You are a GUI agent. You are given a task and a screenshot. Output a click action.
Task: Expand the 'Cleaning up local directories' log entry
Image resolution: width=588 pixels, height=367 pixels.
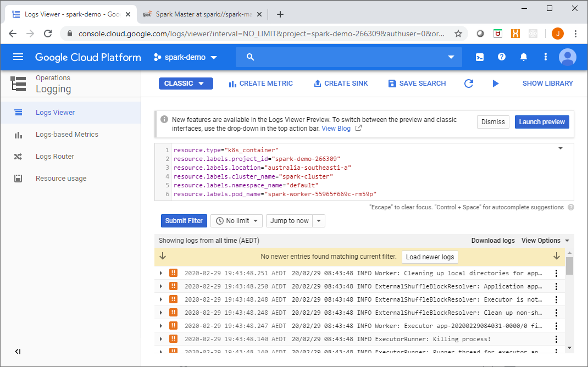tap(161, 273)
